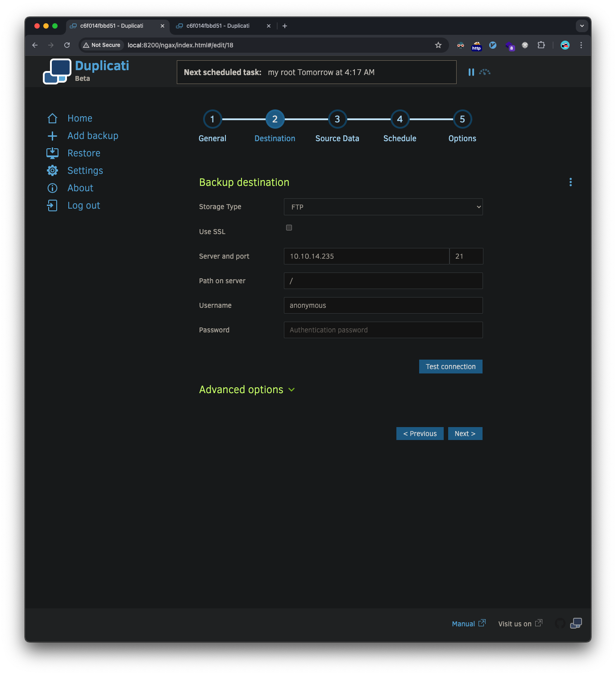Enable the Use SSL checkbox
Screen dimensions: 616x675
[x=289, y=228]
